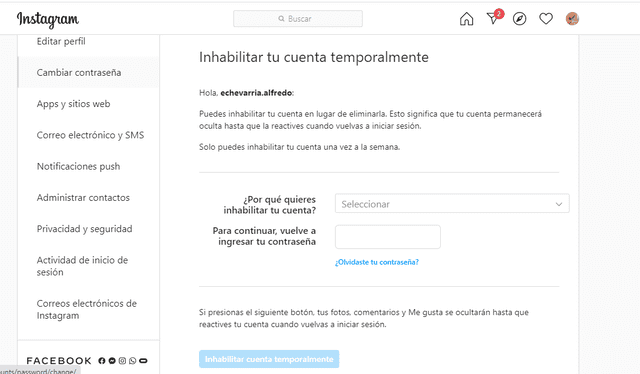
Task: Click Inhabilitar cuenta temporalmente button
Action: [269, 359]
